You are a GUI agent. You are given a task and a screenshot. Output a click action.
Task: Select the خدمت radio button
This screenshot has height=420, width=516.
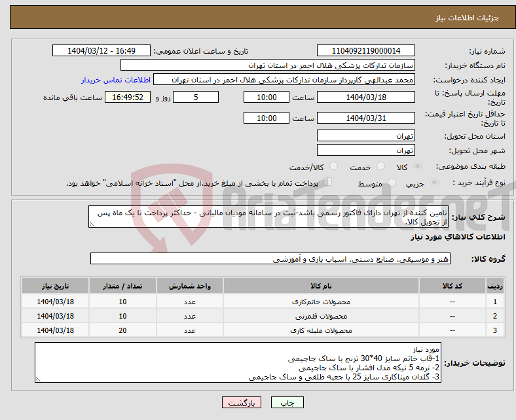tap(380, 166)
